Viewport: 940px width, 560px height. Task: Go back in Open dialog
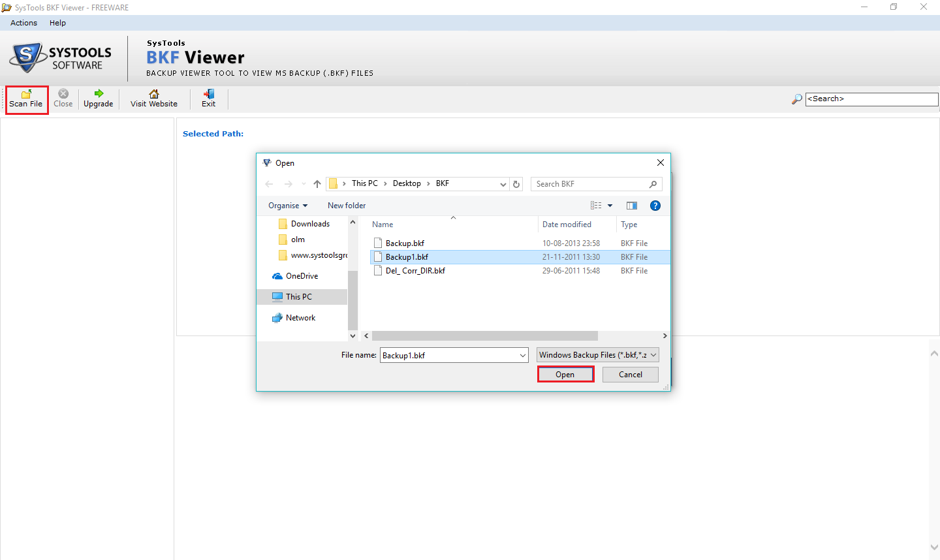[269, 184]
